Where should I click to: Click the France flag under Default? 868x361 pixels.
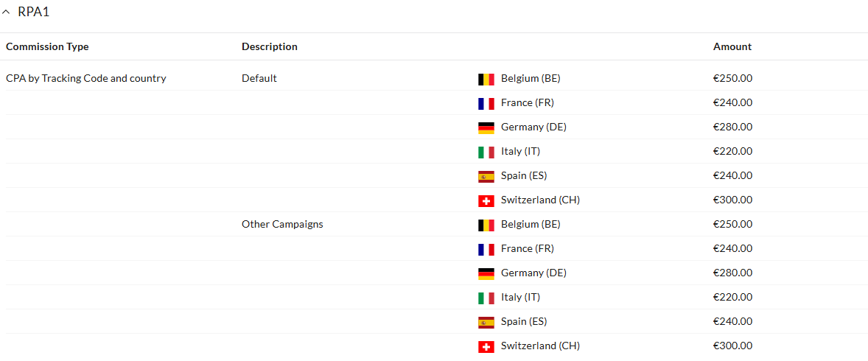point(486,103)
